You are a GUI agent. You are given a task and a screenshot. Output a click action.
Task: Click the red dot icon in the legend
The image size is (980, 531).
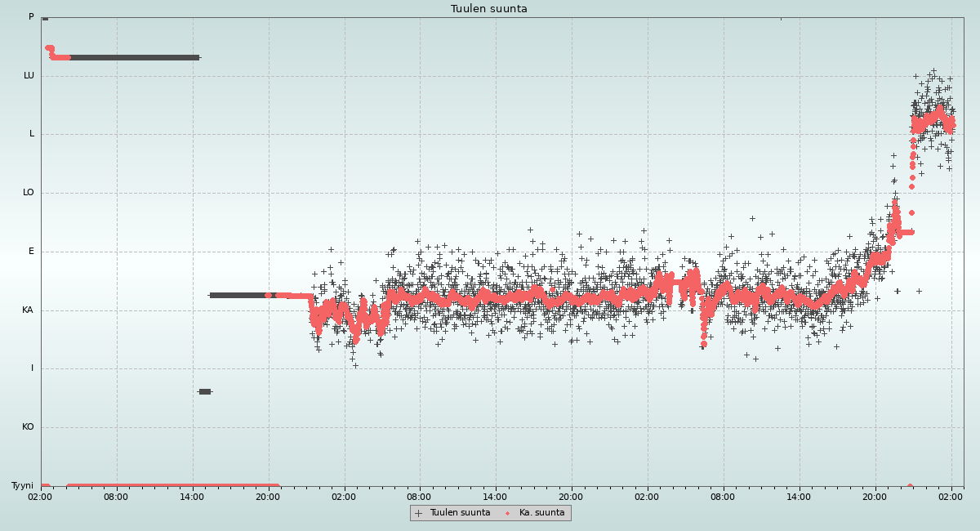click(507, 513)
